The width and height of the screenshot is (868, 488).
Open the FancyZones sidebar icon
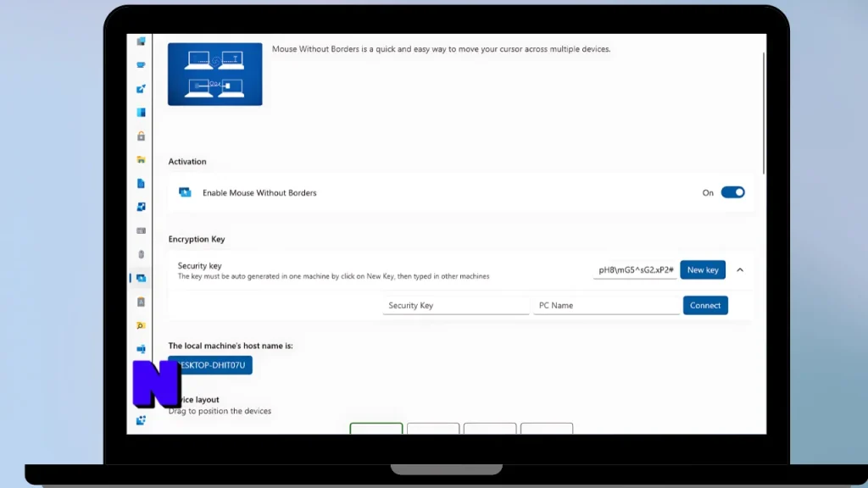(x=142, y=113)
